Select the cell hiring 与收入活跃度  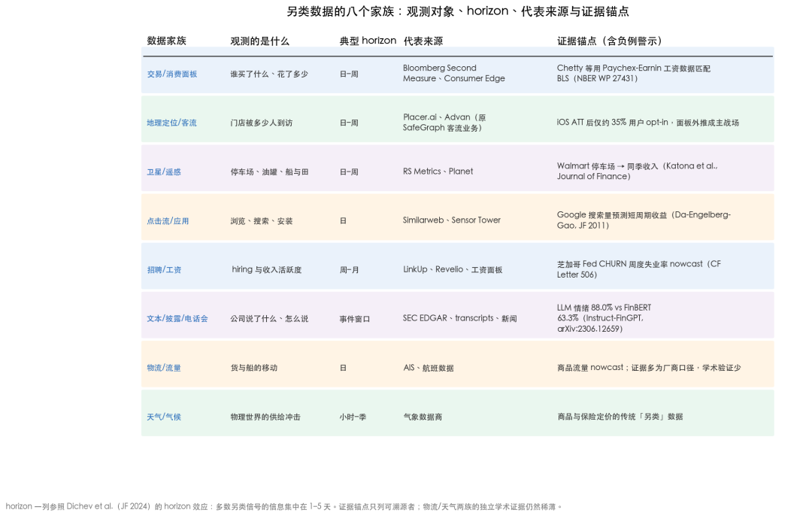tap(267, 270)
